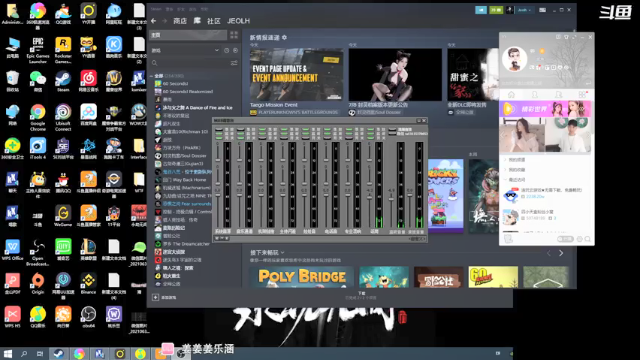Open Steam library filter options icon
Image resolution: width=640 pixels, height=360 pixels.
pyautogui.click(x=234, y=63)
